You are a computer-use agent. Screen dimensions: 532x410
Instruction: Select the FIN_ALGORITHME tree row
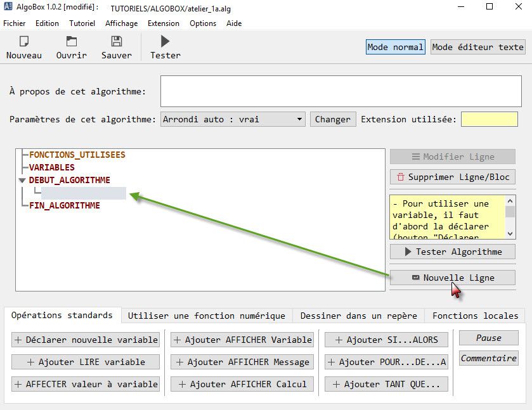[x=65, y=205]
